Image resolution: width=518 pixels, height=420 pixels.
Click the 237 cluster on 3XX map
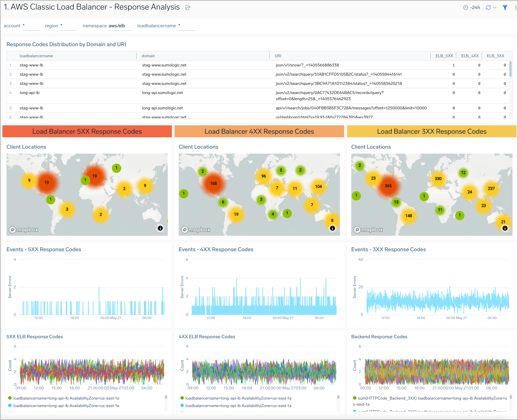491,189
